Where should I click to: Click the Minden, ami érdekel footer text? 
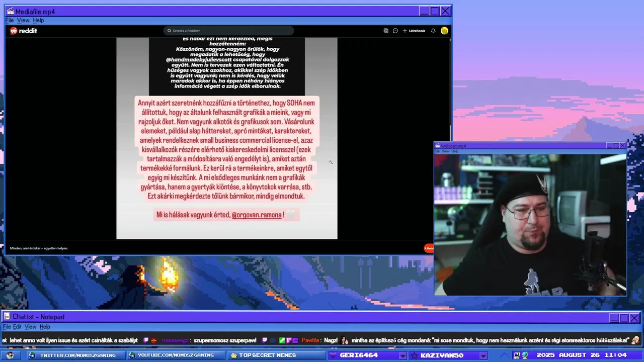39,248
